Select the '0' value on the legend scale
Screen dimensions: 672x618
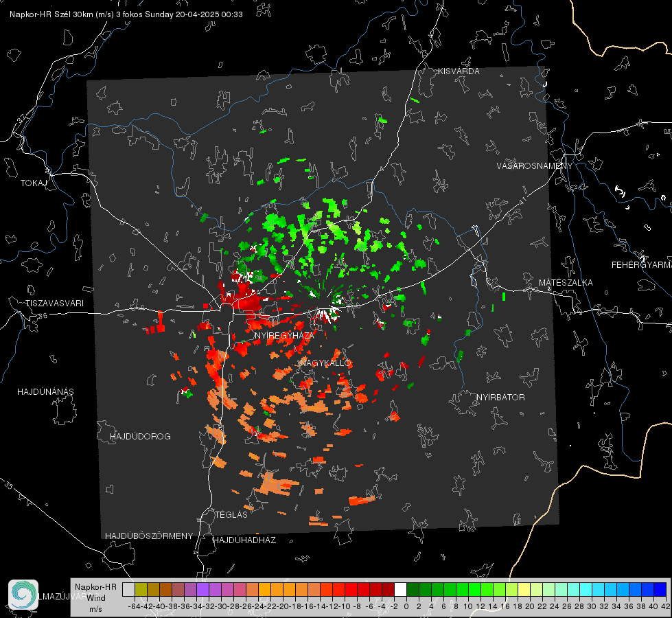click(406, 606)
